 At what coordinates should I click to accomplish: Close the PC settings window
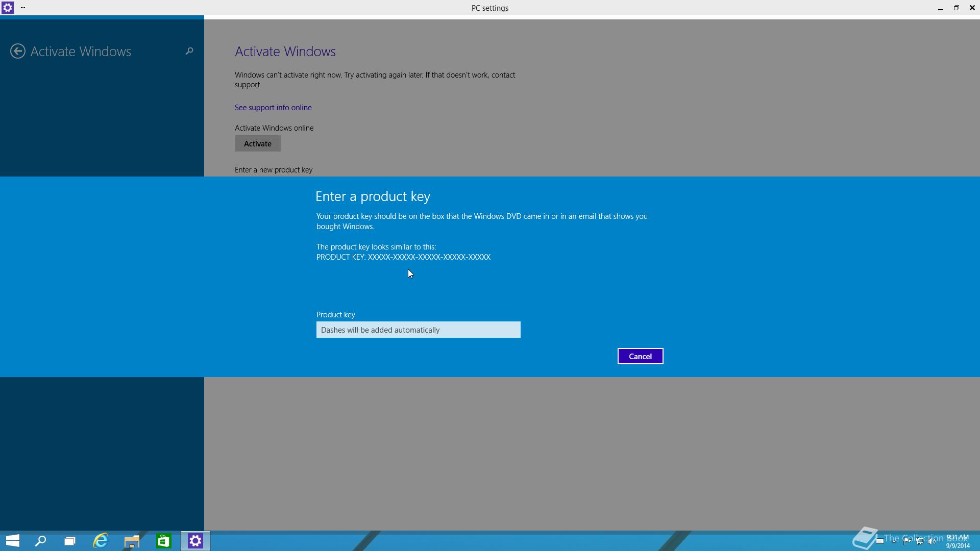tap(972, 8)
